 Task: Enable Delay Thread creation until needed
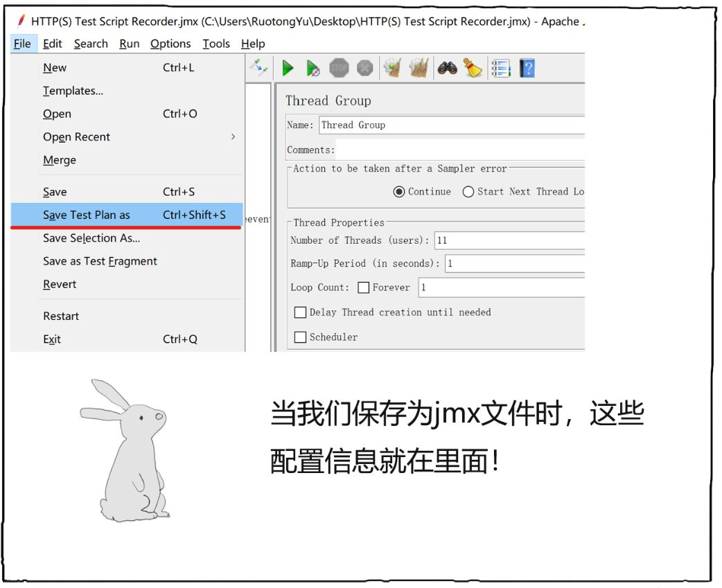pos(300,312)
